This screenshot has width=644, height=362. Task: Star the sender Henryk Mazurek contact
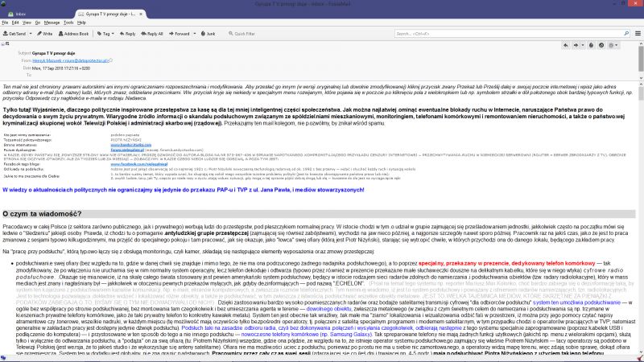111,60
